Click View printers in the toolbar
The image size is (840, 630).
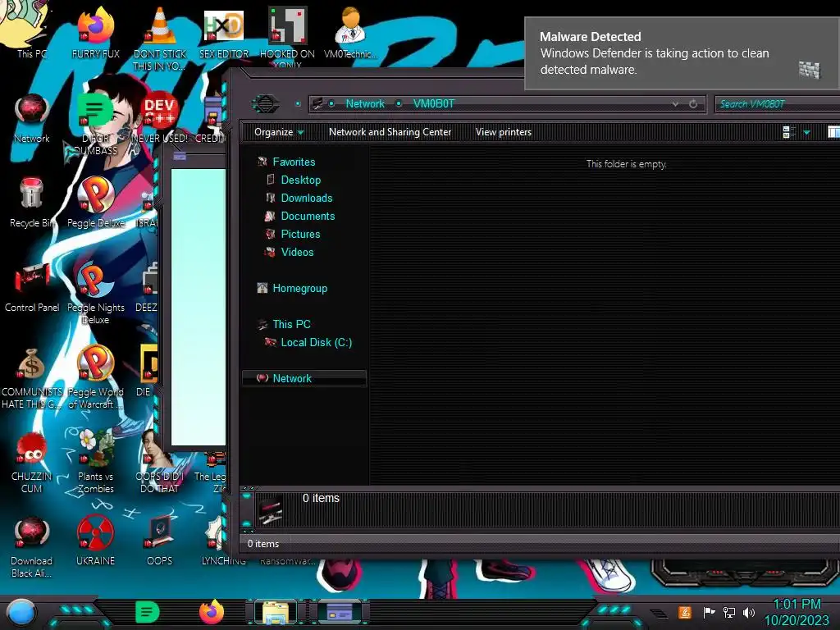[504, 132]
